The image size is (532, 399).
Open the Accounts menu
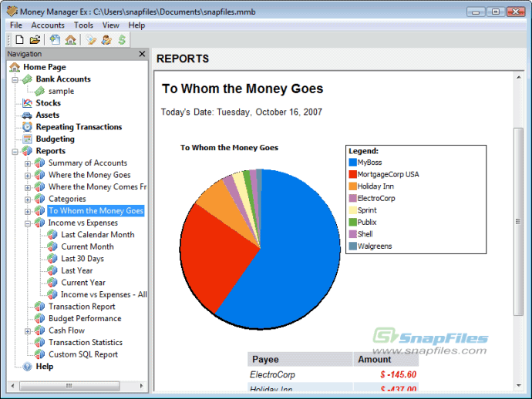click(x=48, y=25)
